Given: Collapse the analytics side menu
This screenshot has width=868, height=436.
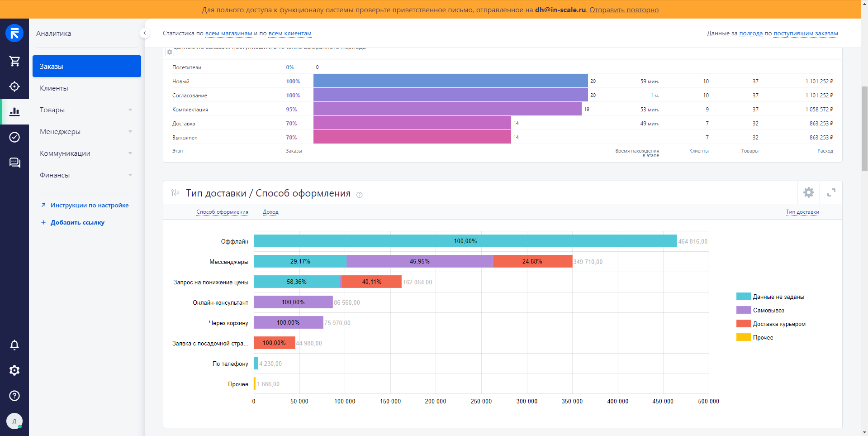Looking at the screenshot, I should coord(144,33).
